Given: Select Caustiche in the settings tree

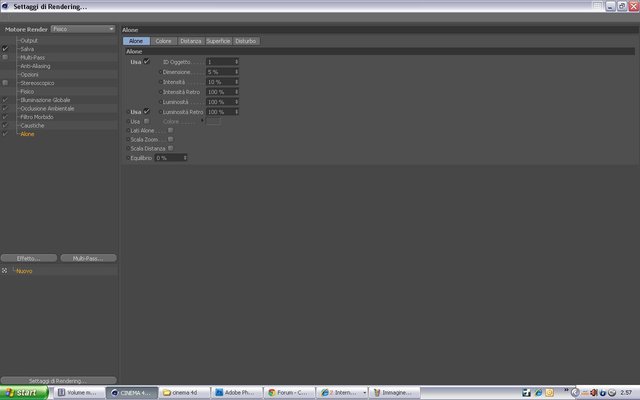Looking at the screenshot, I should pos(32,126).
